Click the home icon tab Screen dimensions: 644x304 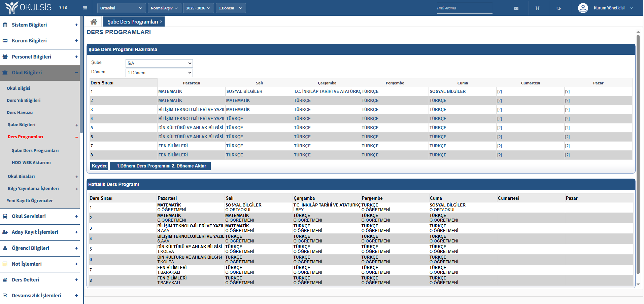click(x=94, y=22)
